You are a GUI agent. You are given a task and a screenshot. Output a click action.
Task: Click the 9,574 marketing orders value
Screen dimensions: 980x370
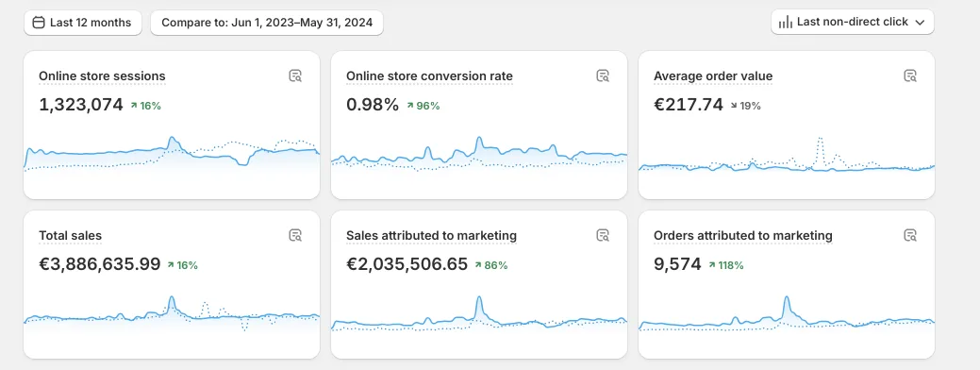[x=677, y=264]
